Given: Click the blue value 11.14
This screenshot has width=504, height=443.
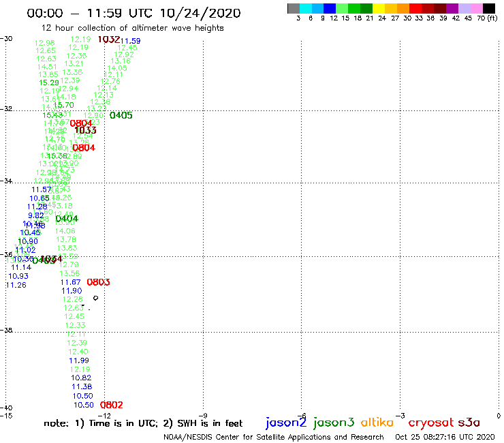Looking at the screenshot, I should coord(21,267).
